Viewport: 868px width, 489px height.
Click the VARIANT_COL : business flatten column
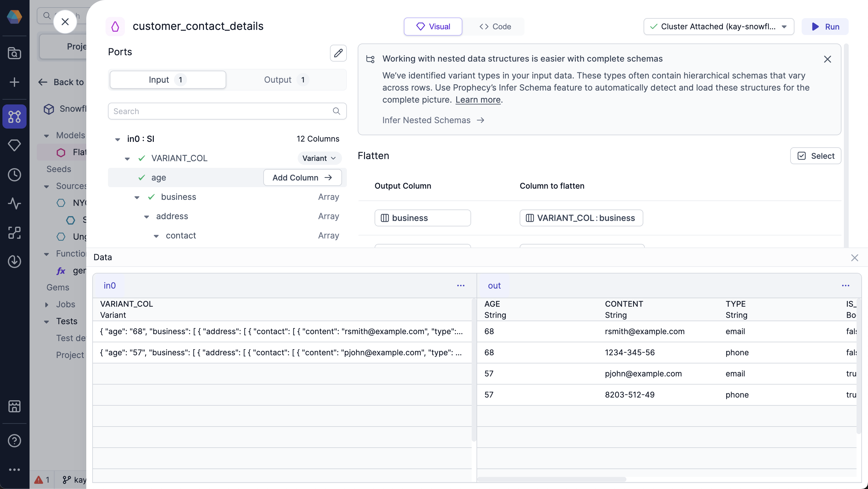581,218
